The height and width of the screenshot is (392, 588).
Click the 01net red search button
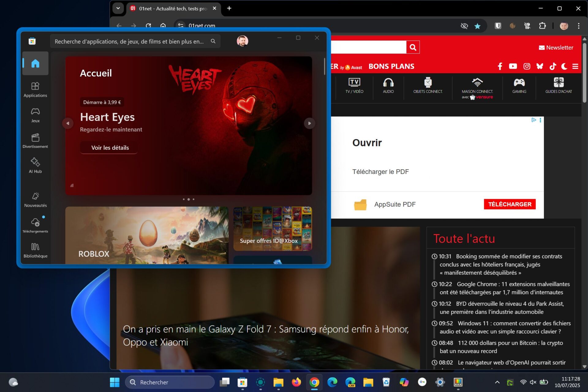coord(413,47)
